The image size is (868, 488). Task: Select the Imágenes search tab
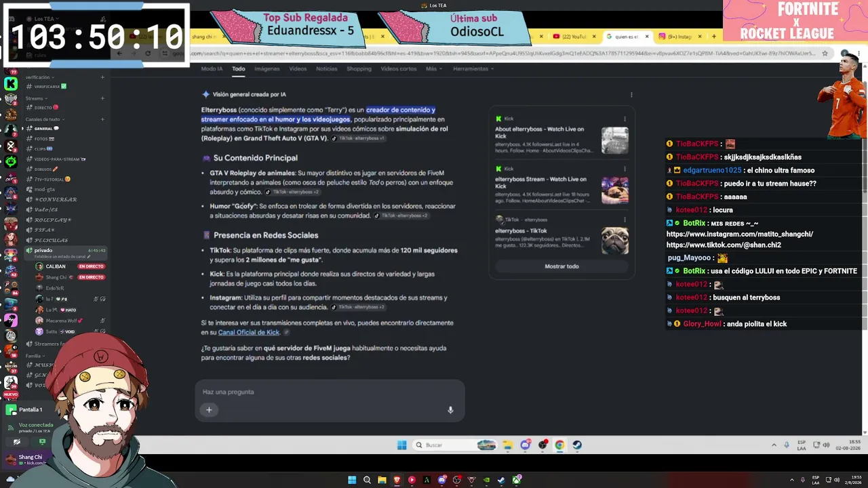(267, 68)
